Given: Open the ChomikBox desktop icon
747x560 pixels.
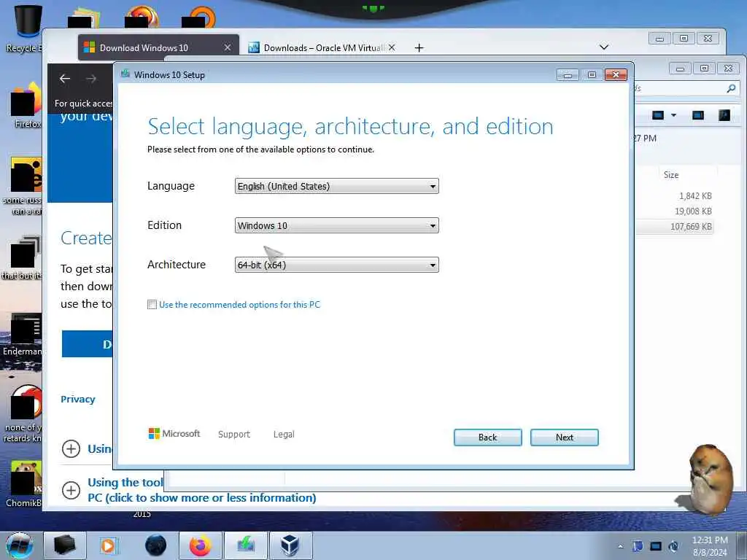Looking at the screenshot, I should pos(24,483).
